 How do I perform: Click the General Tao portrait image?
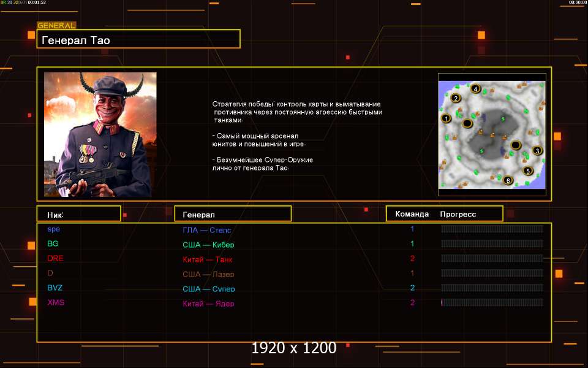point(100,134)
